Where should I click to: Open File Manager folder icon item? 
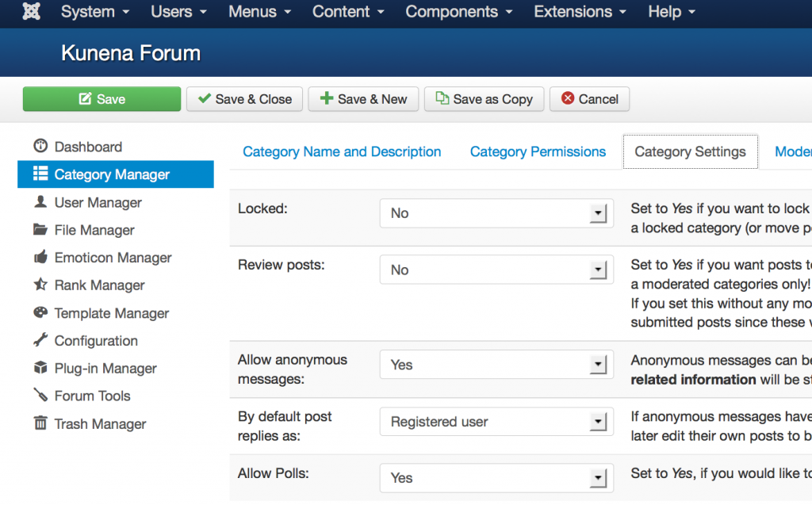click(84, 230)
